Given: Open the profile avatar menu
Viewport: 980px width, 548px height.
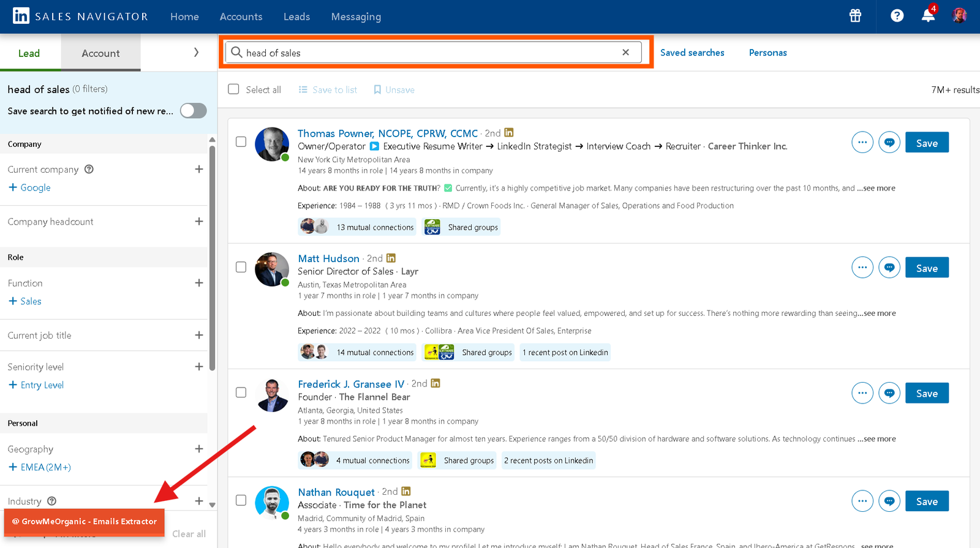Looking at the screenshot, I should click(x=959, y=16).
